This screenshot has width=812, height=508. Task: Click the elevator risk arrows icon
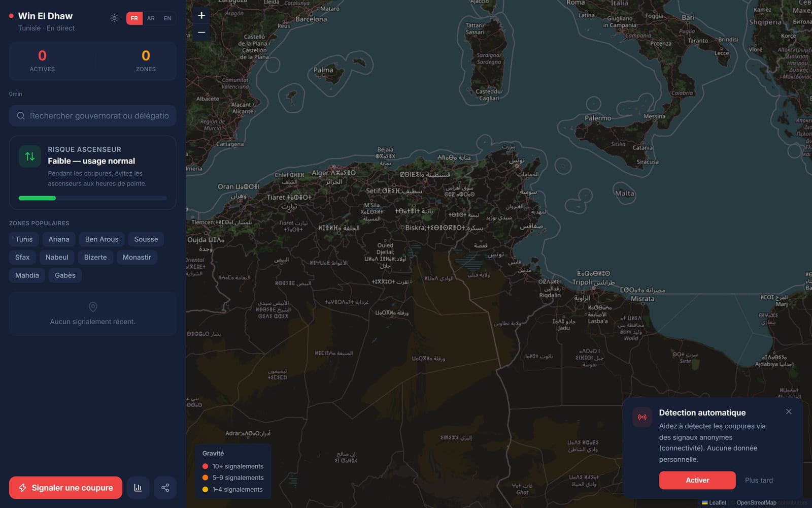30,156
